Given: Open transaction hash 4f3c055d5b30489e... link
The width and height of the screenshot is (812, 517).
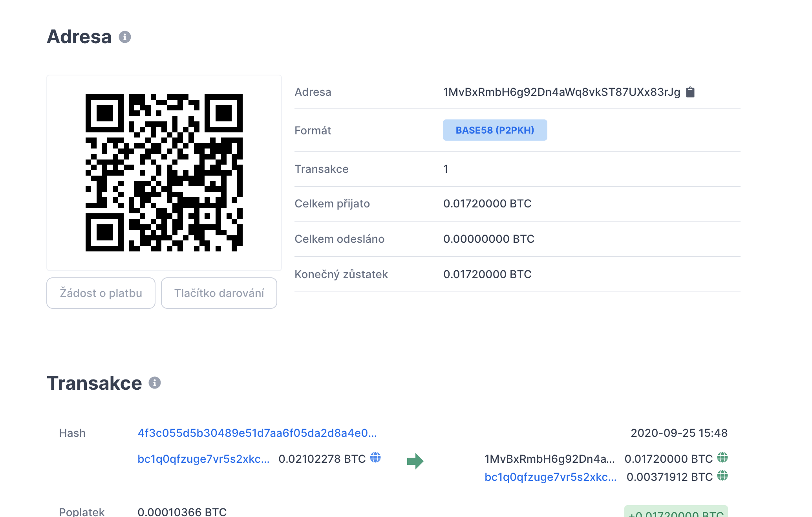Looking at the screenshot, I should (x=257, y=433).
